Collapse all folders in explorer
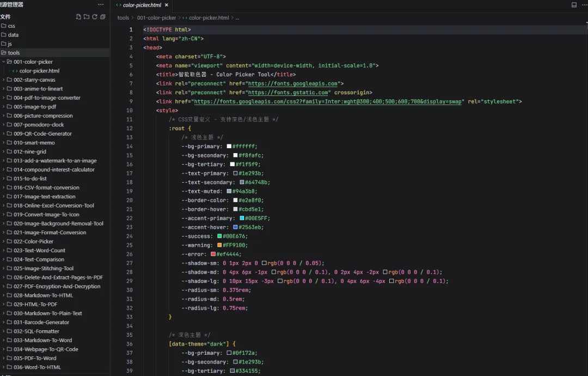 (103, 16)
